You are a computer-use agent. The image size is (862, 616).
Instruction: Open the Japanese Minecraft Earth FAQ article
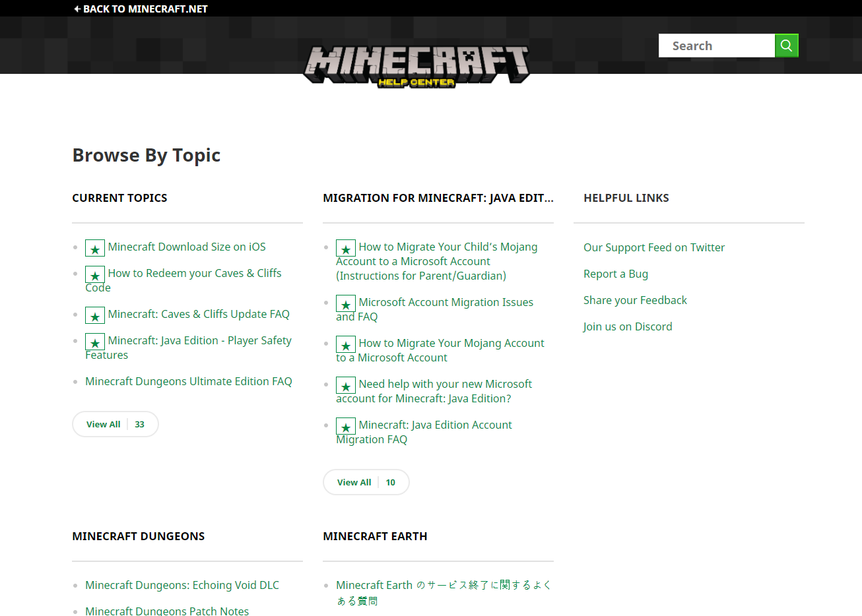tap(444, 592)
